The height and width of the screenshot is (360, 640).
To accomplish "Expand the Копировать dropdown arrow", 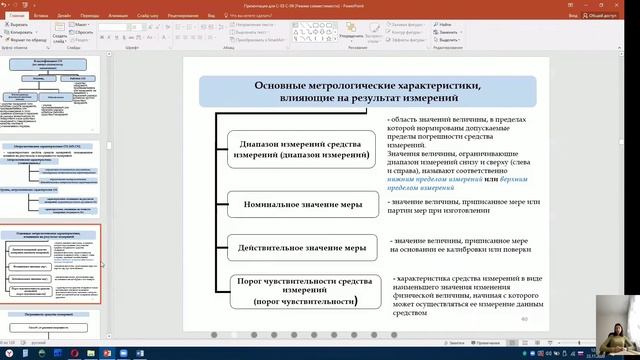I will (36, 32).
